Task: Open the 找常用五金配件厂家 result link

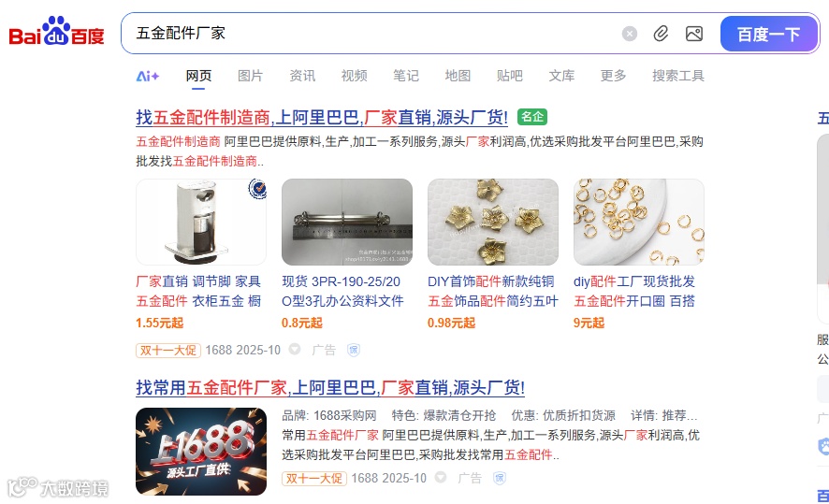Action: [330, 388]
